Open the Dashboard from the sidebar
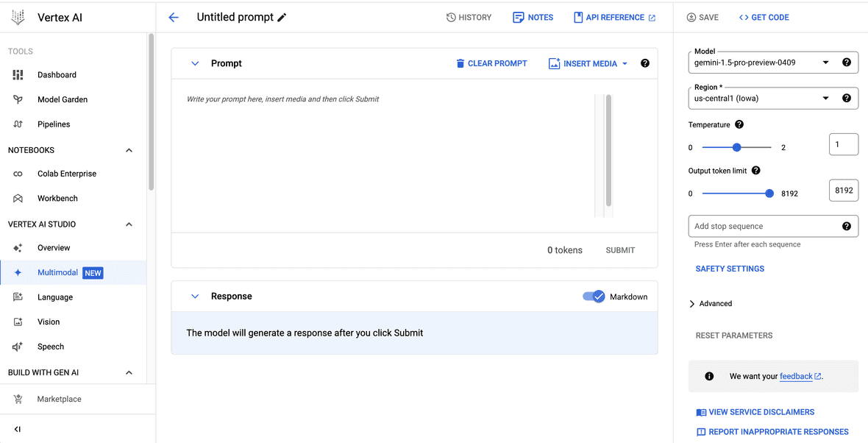This screenshot has width=868, height=443. (57, 74)
